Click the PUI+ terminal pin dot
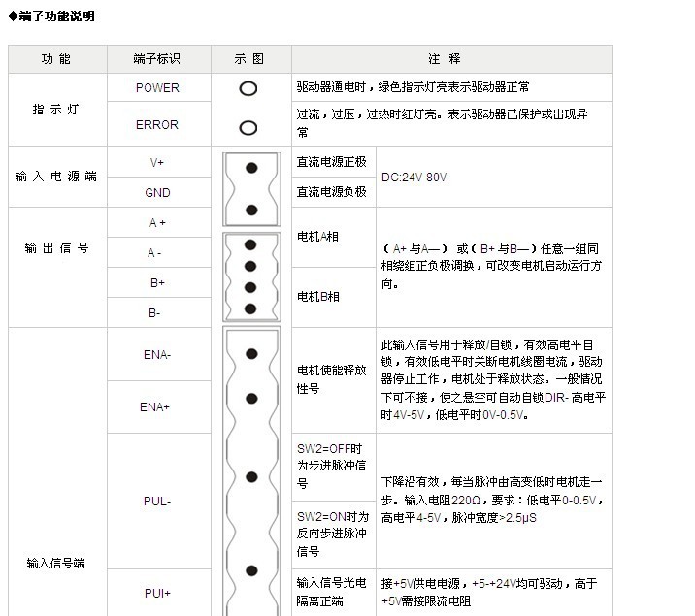The height and width of the screenshot is (616, 695). [251, 570]
